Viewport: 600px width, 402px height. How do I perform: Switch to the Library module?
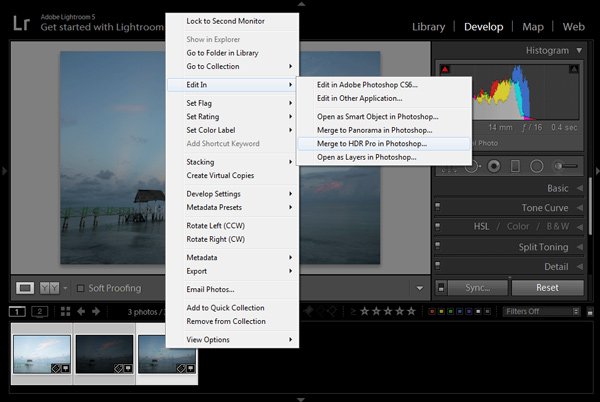[x=429, y=27]
